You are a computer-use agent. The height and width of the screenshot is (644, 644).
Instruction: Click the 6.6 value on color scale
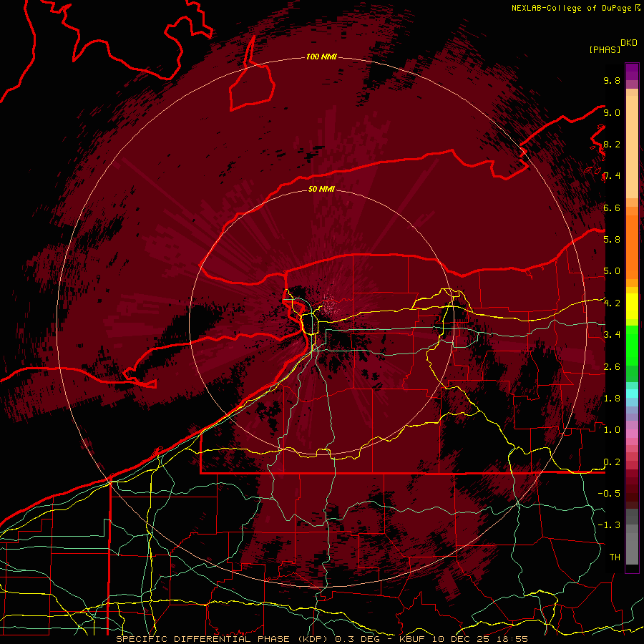coord(612,208)
